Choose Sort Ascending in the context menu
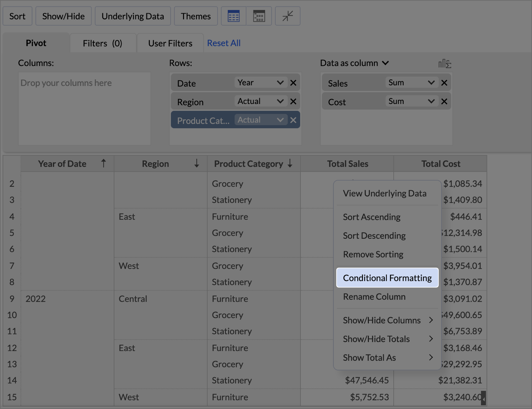532x409 pixels. click(387, 217)
